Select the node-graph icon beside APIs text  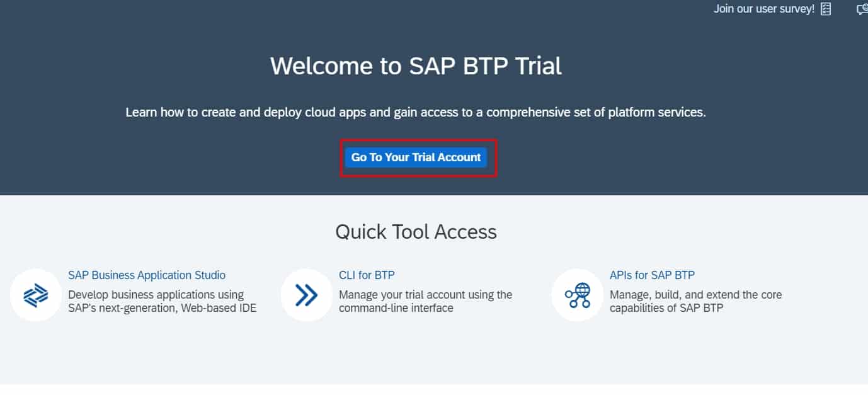(577, 294)
